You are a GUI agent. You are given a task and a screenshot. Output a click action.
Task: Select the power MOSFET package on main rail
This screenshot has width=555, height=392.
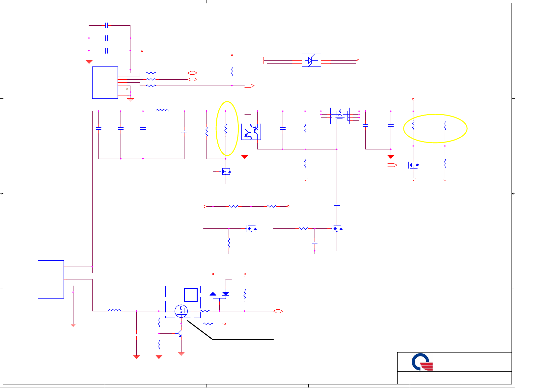tap(340, 116)
